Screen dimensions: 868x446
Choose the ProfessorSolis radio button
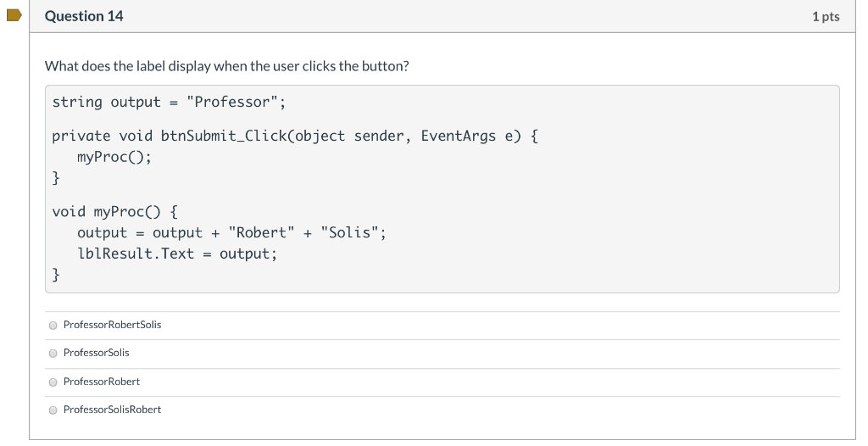[53, 354]
